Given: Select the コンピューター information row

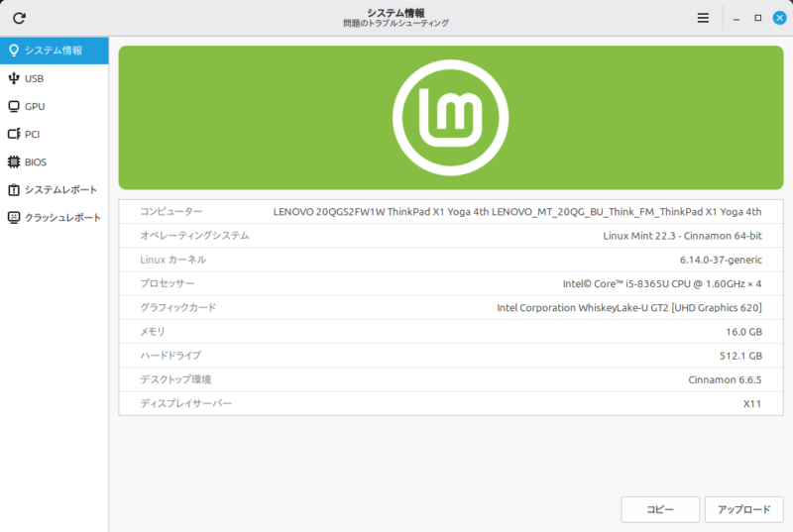Looking at the screenshot, I should coord(451,211).
